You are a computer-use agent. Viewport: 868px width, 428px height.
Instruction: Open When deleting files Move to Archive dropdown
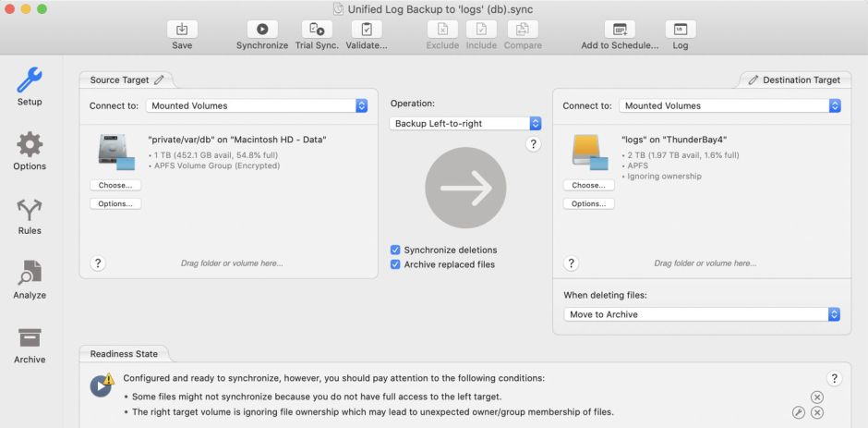pos(702,314)
